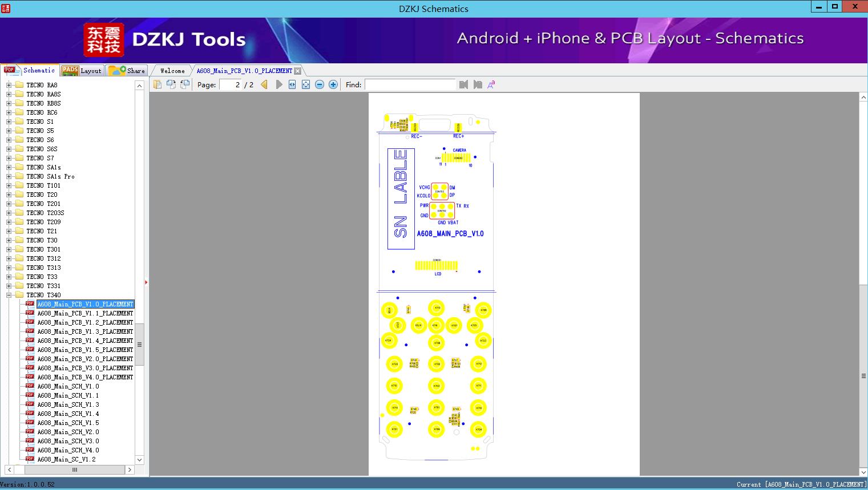Open the Welcome document tab
Image resolution: width=868 pixels, height=490 pixels.
pos(172,71)
